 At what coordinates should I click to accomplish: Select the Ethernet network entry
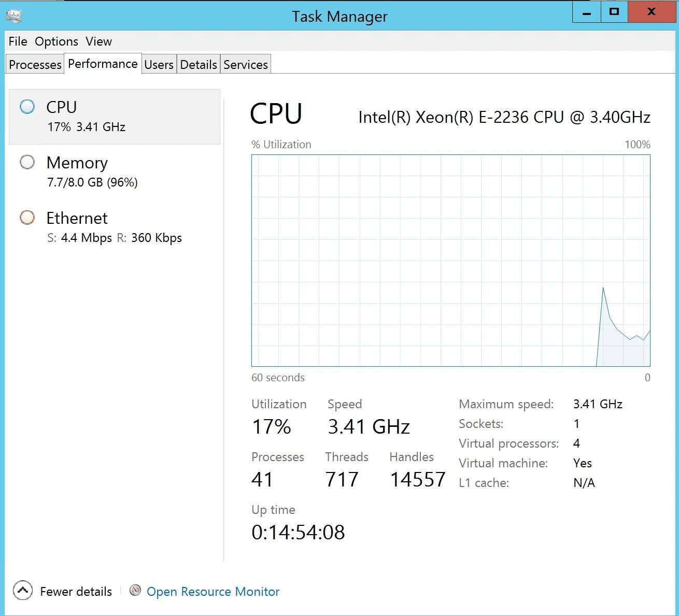click(x=114, y=227)
